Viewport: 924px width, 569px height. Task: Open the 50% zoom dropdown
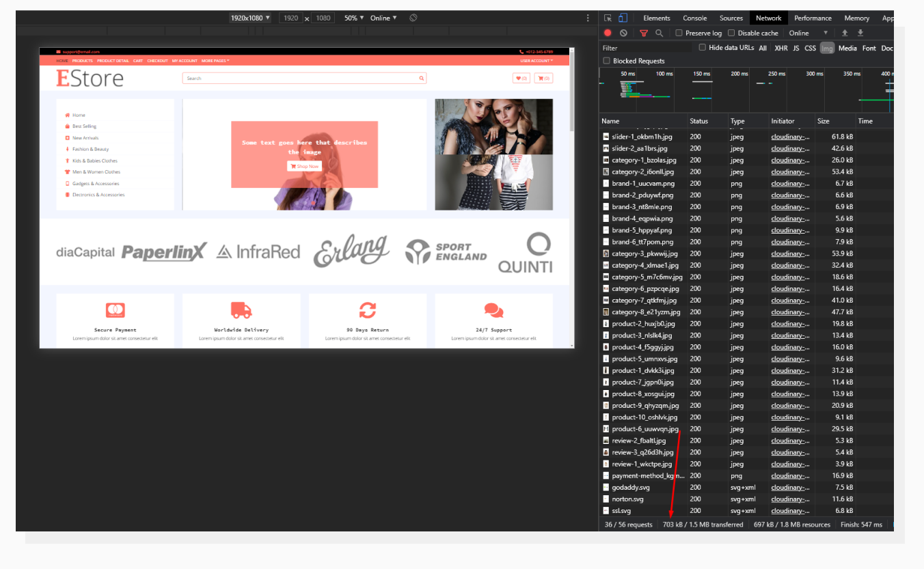353,18
